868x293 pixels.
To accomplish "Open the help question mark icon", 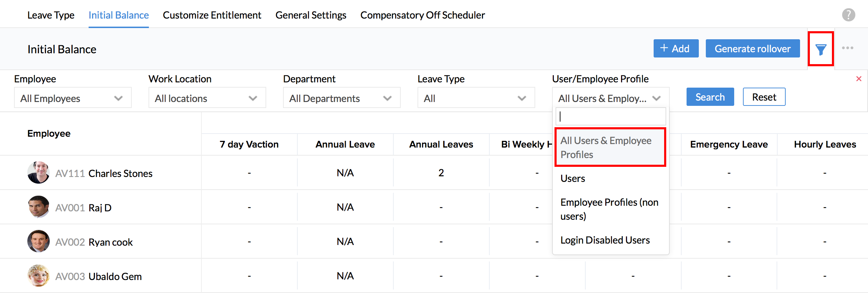I will point(848,15).
